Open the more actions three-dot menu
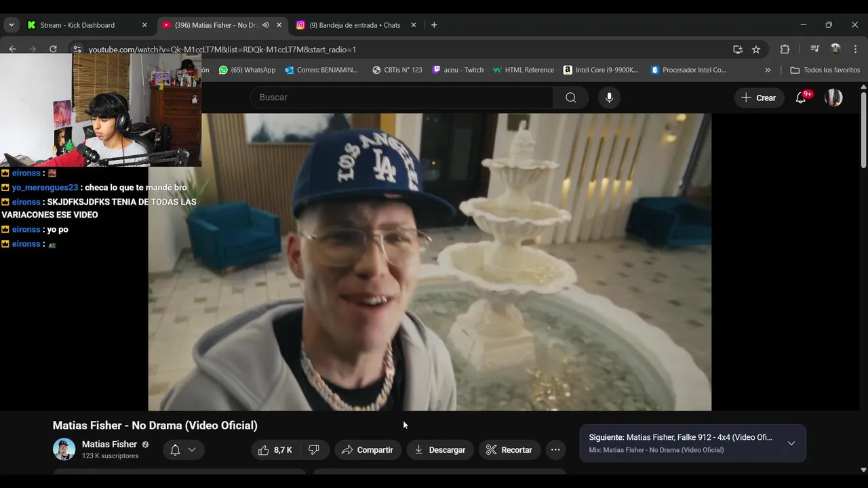 tap(555, 450)
